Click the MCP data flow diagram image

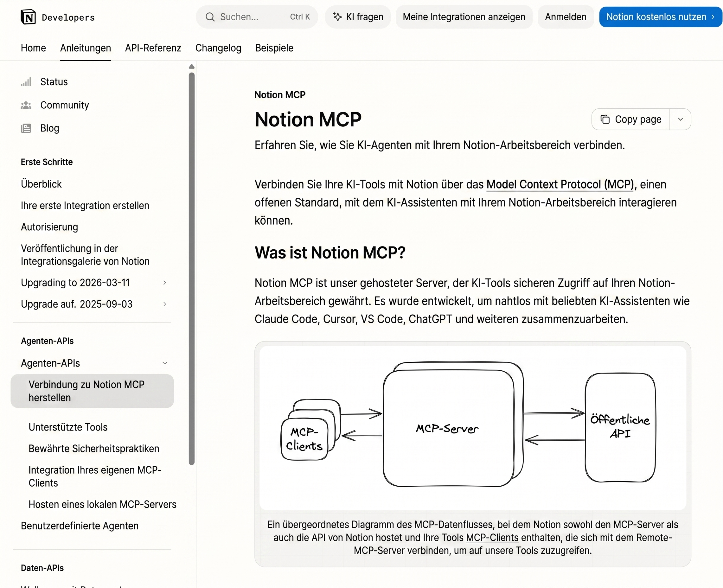[473, 428]
